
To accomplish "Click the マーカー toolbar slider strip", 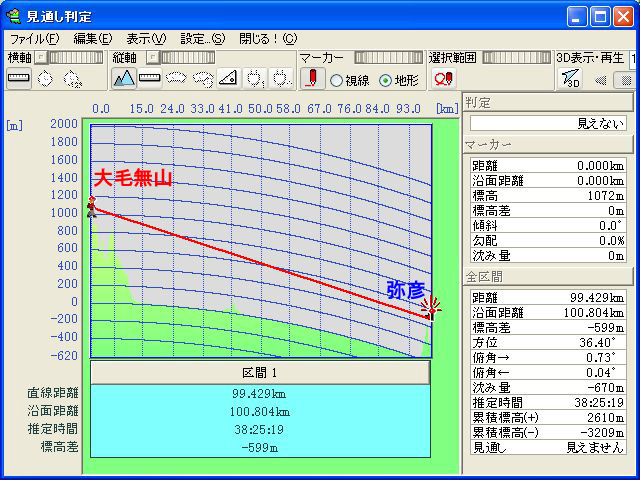I will pos(388,58).
